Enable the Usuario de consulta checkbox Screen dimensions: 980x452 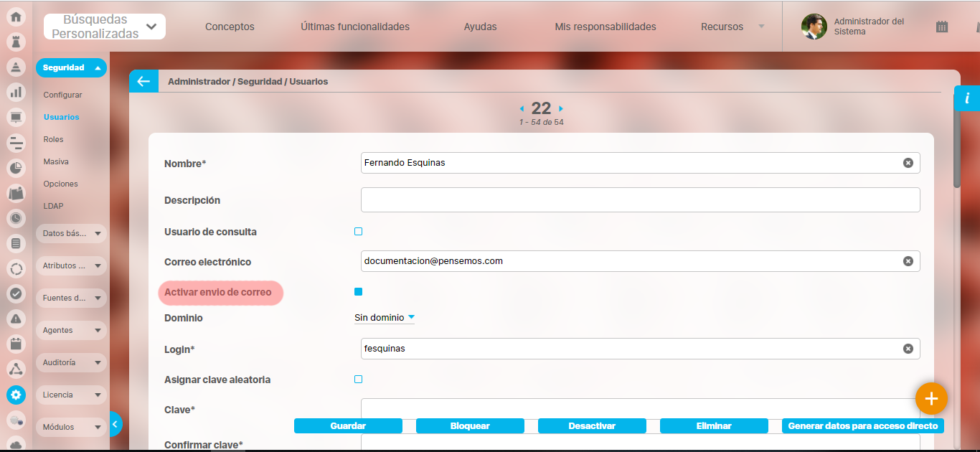(x=359, y=232)
